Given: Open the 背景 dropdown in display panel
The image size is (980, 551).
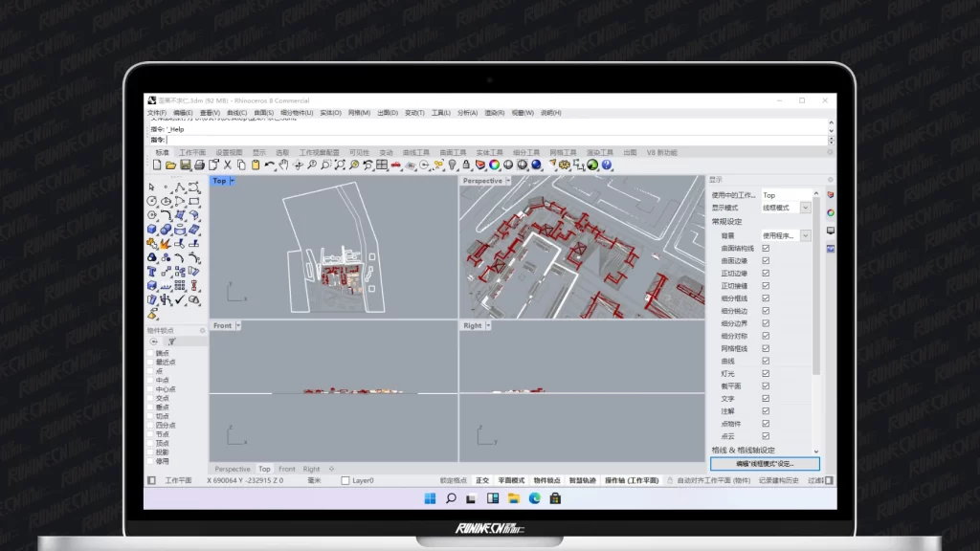Looking at the screenshot, I should click(x=805, y=235).
